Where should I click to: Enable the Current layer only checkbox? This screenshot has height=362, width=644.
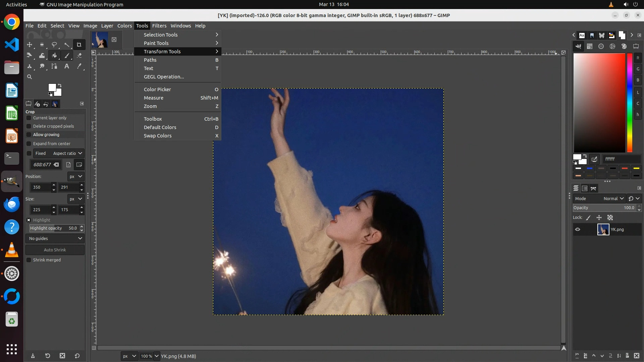point(29,118)
